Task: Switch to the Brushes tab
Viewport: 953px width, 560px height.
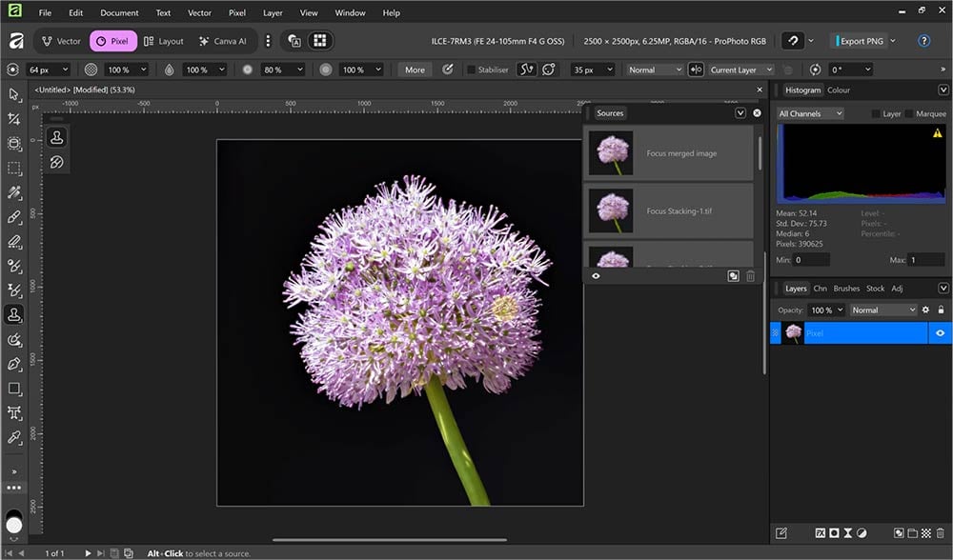Action: (846, 288)
